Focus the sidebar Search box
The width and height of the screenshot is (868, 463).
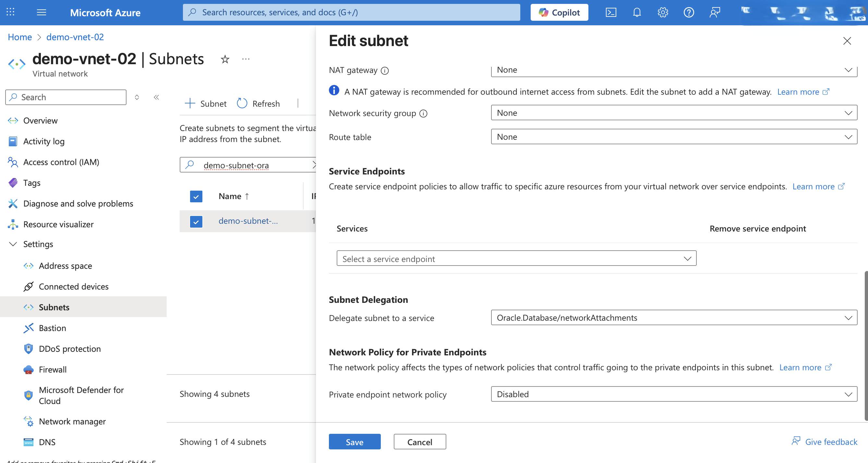tap(66, 97)
